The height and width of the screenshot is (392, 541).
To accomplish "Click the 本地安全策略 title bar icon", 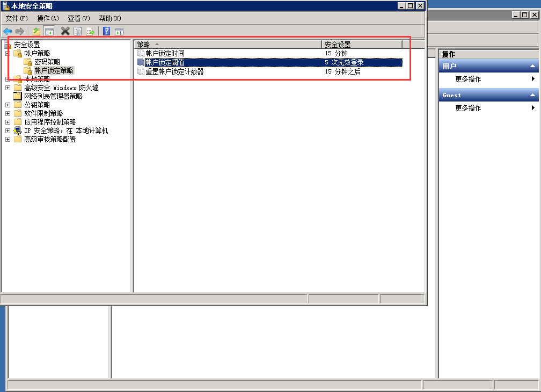I will click(6, 6).
